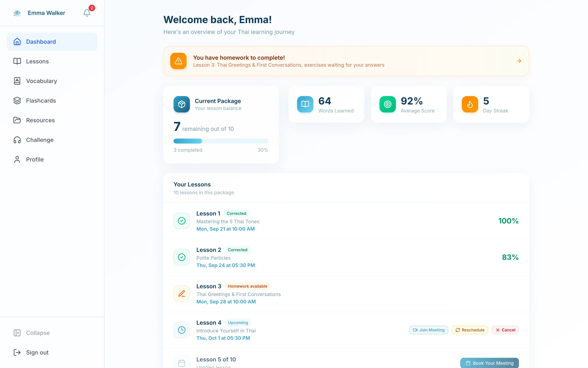Click Book Your Meeting button
Viewport: 588px width, 368px height.
point(489,363)
